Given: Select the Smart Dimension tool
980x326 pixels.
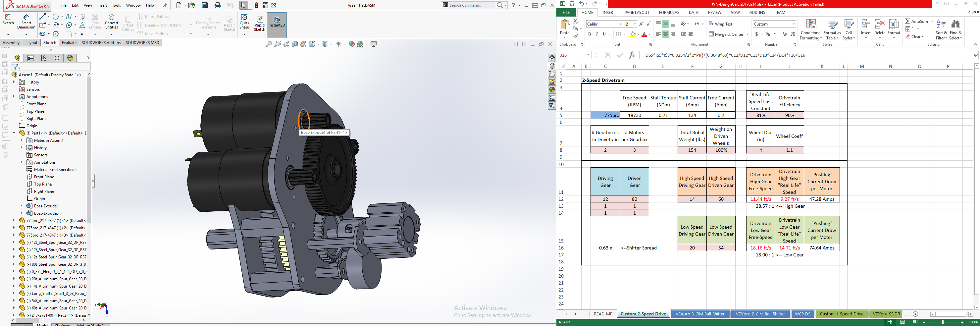Looking at the screenshot, I should (26, 22).
